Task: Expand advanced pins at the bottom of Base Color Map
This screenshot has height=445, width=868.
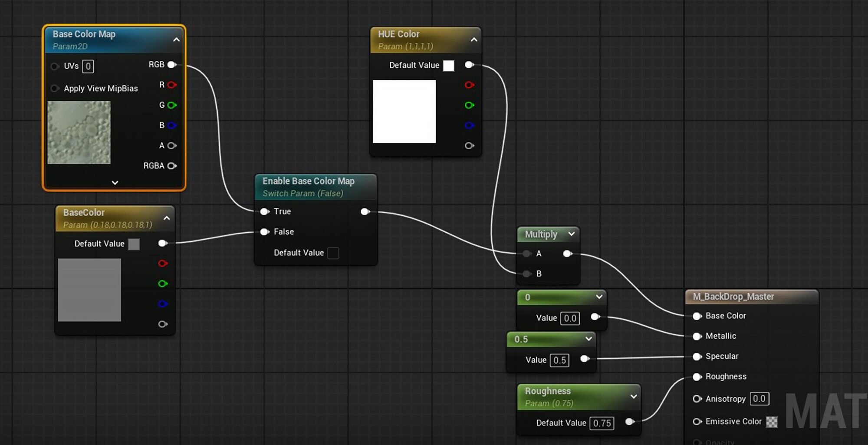Action: click(115, 183)
